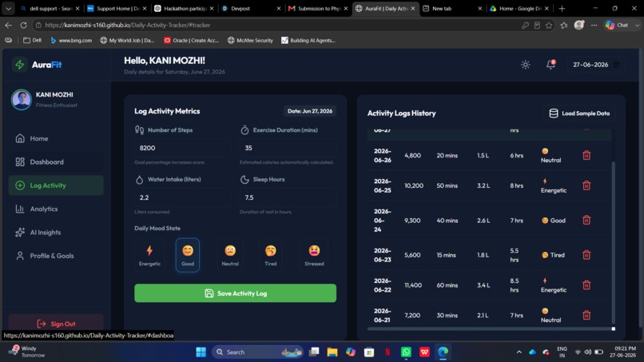Go back with browser back arrow
This screenshot has height=362, width=644.
(x=8, y=25)
